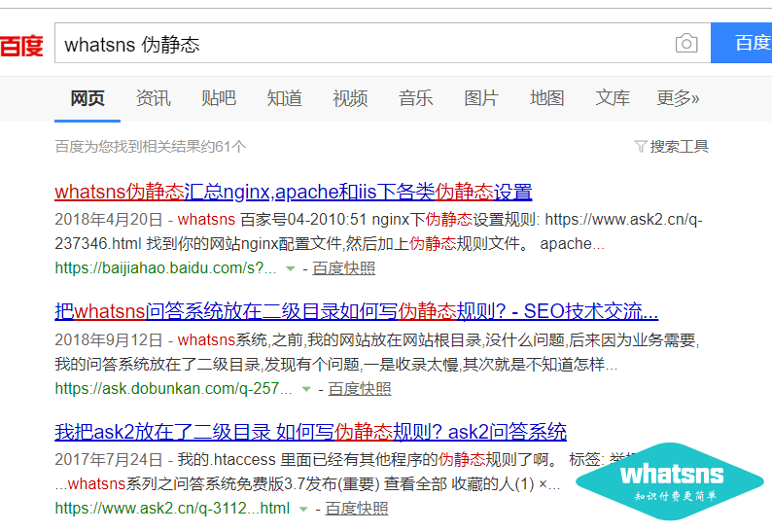Screen dimensions: 772x532
Task: Click the filter icon beside 搜索工具
Action: 640,147
